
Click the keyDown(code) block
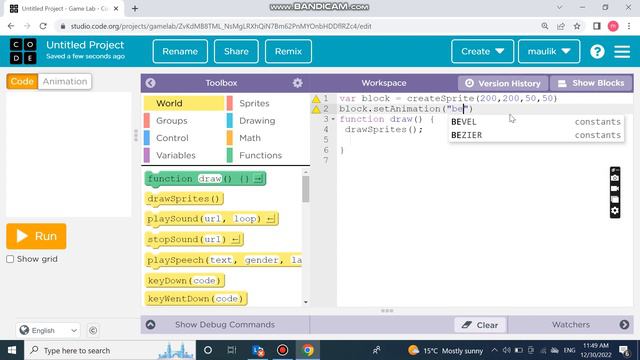[185, 281]
